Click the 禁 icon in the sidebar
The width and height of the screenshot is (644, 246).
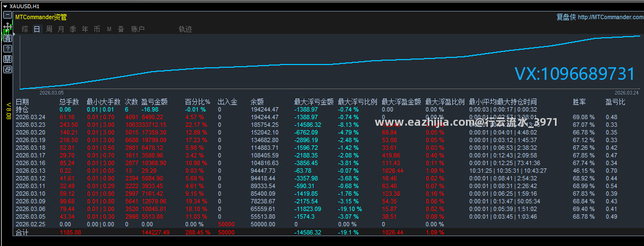point(8,59)
